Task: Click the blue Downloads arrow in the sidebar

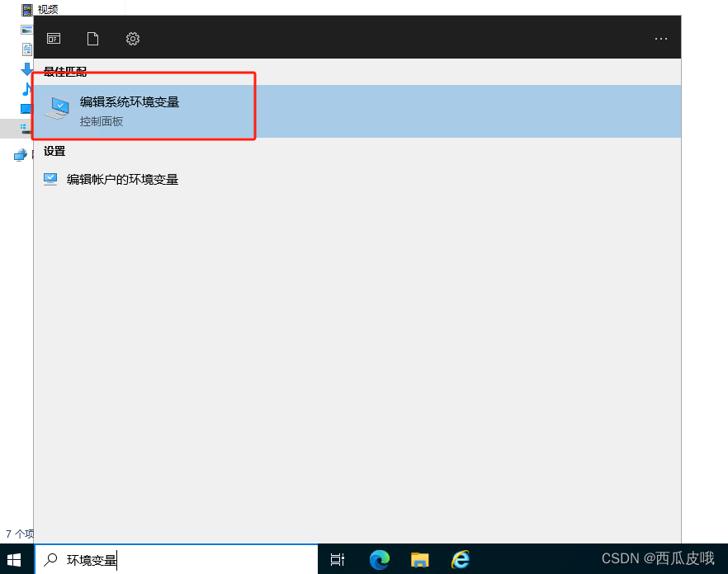Action: click(x=26, y=69)
